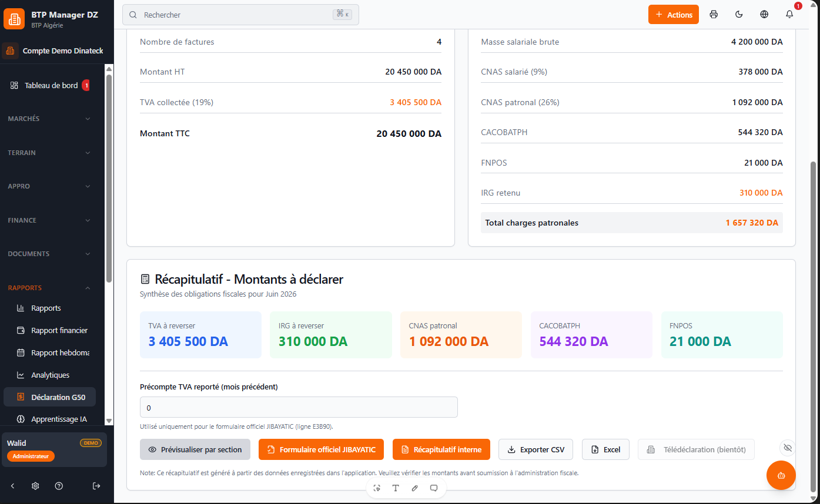Viewport: 820px width, 504px height.
Task: Click Formulaire officiel JIBAYATIC button
Action: tap(321, 449)
